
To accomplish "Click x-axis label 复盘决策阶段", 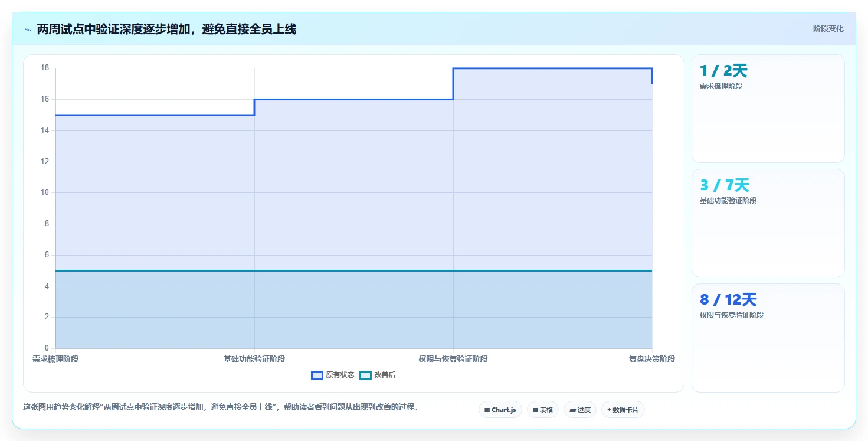I will point(652,359).
